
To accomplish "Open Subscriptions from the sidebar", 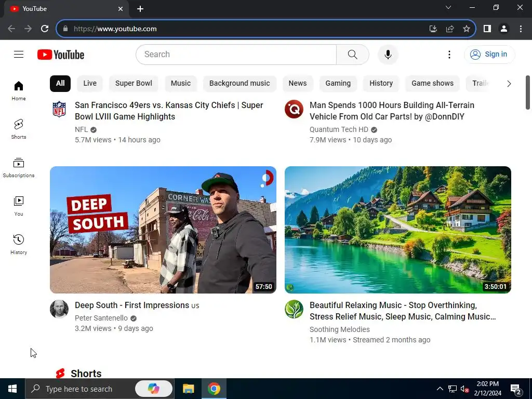I will (x=19, y=168).
